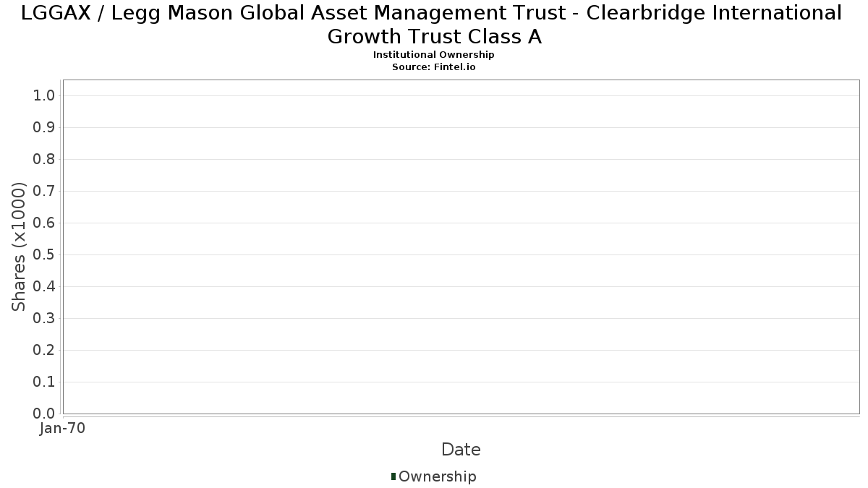Click the Shares (x1000) y-axis title
This screenshot has width=868, height=488.
click(19, 247)
